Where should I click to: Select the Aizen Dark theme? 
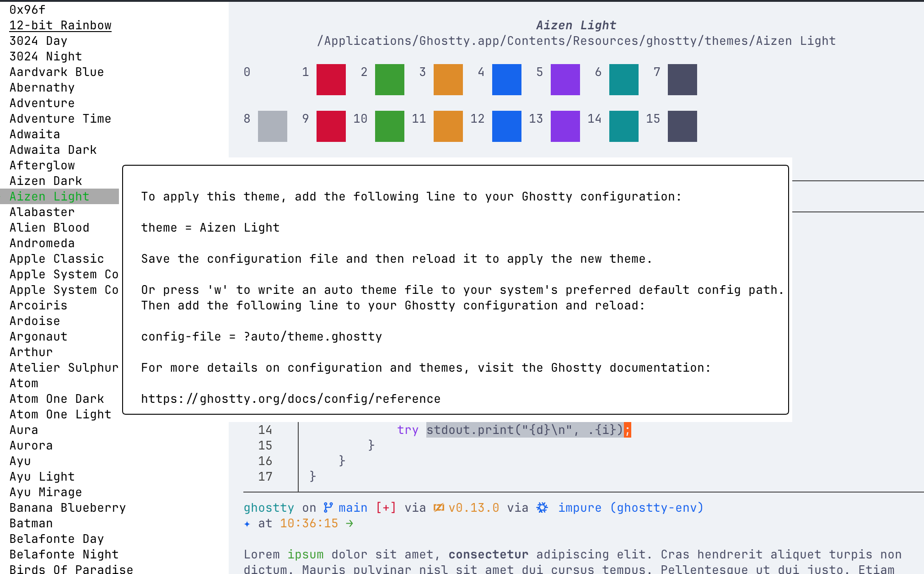click(46, 181)
